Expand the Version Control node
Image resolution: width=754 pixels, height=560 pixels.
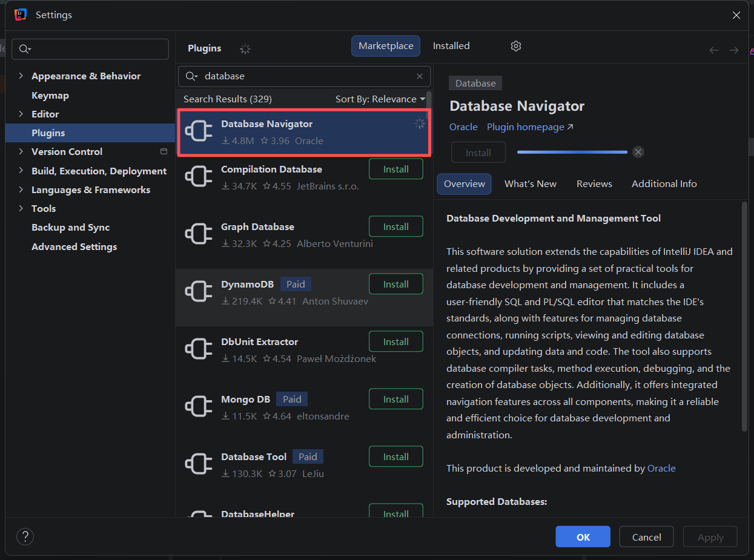(21, 151)
